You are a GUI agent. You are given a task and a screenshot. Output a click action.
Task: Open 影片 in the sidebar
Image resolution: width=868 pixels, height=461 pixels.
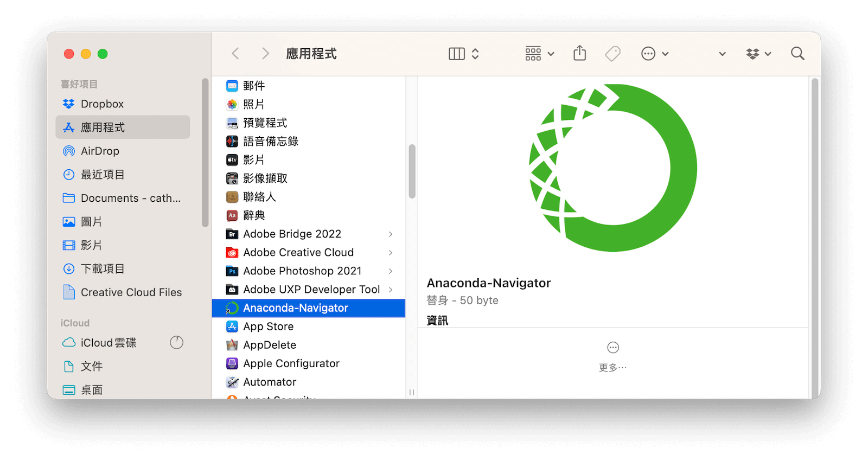[x=123, y=245]
